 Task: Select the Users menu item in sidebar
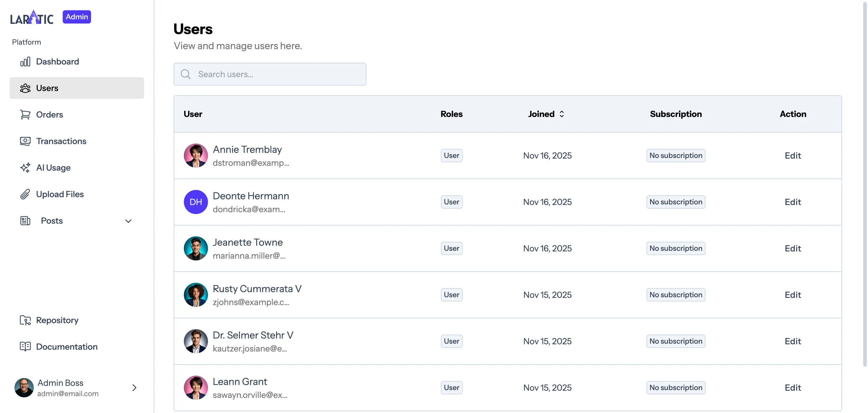click(47, 88)
